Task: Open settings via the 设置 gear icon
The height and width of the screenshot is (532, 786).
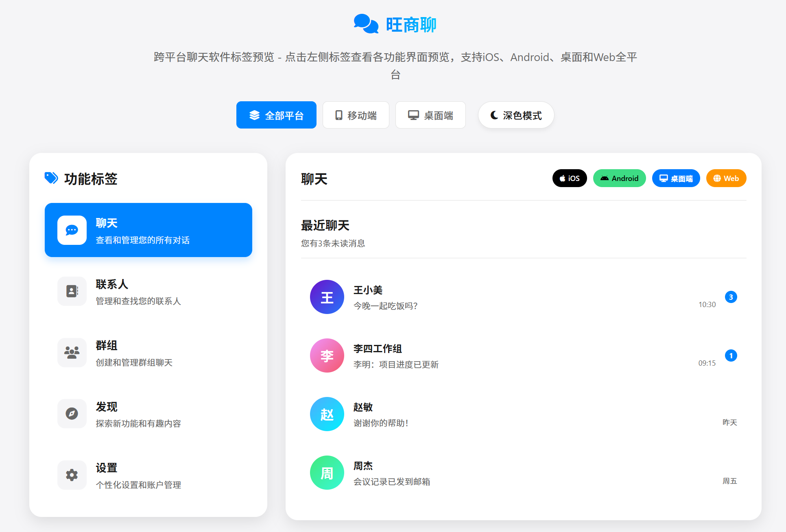Action: click(72, 475)
